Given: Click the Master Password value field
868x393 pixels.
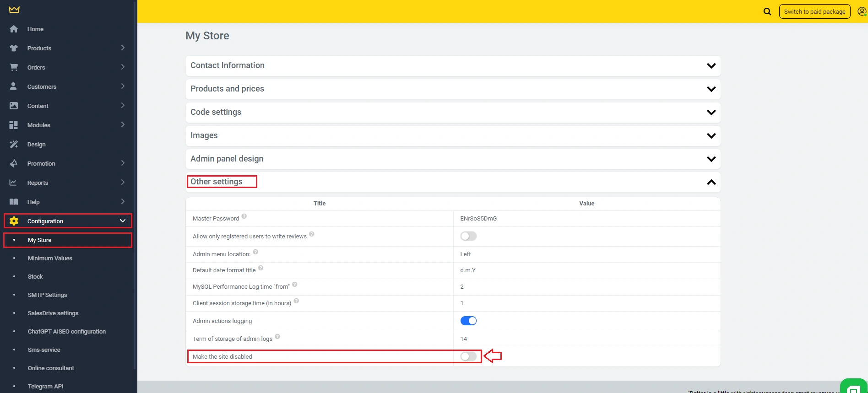Looking at the screenshot, I should (478, 219).
